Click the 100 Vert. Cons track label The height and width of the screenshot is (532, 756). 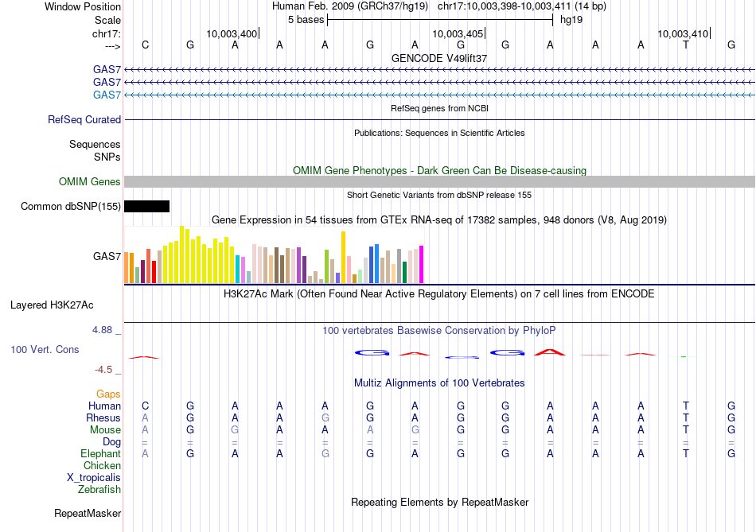coord(45,349)
